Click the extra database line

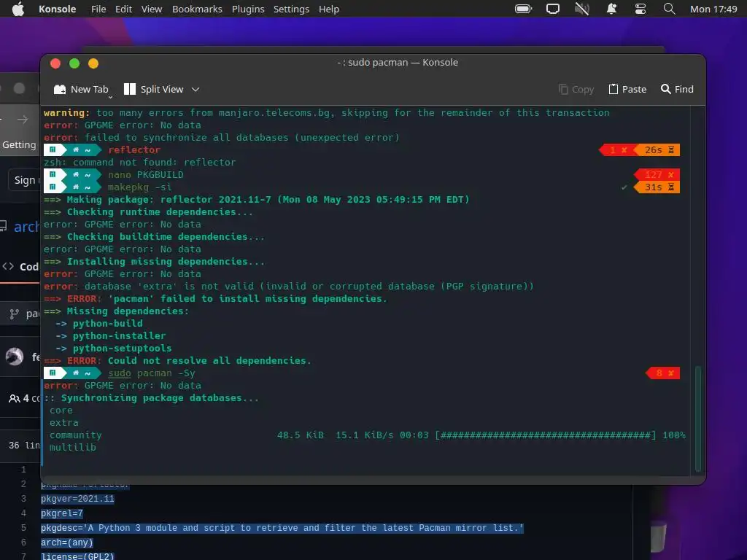[x=64, y=422]
